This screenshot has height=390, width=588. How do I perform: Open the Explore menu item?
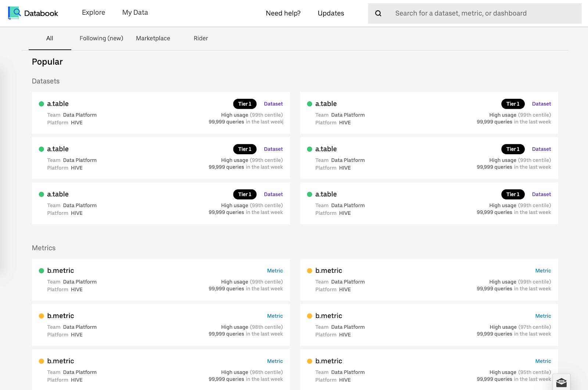93,12
